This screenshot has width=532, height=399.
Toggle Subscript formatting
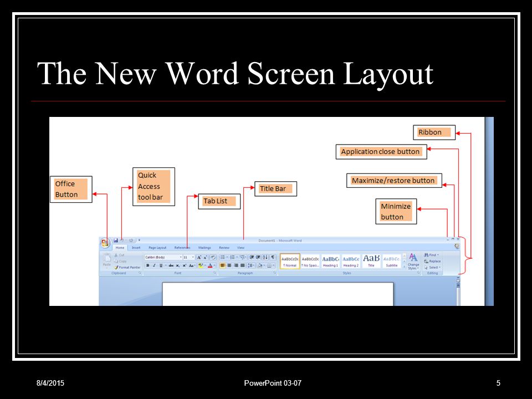(x=178, y=265)
